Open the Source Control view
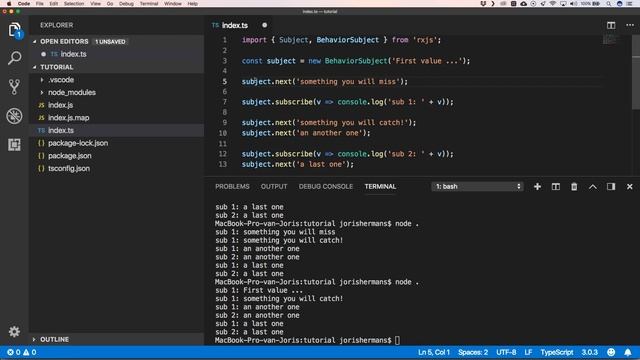The width and height of the screenshot is (640, 360). pyautogui.click(x=14, y=87)
